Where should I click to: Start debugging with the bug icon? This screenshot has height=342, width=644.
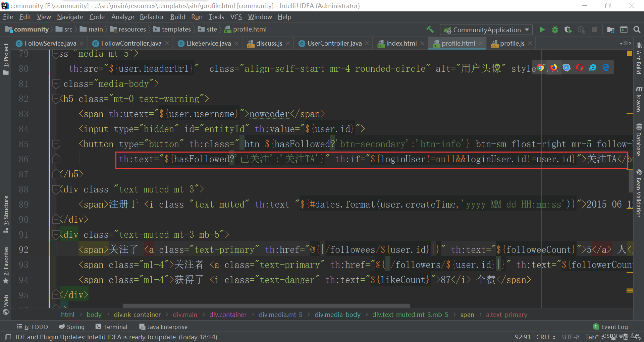555,30
